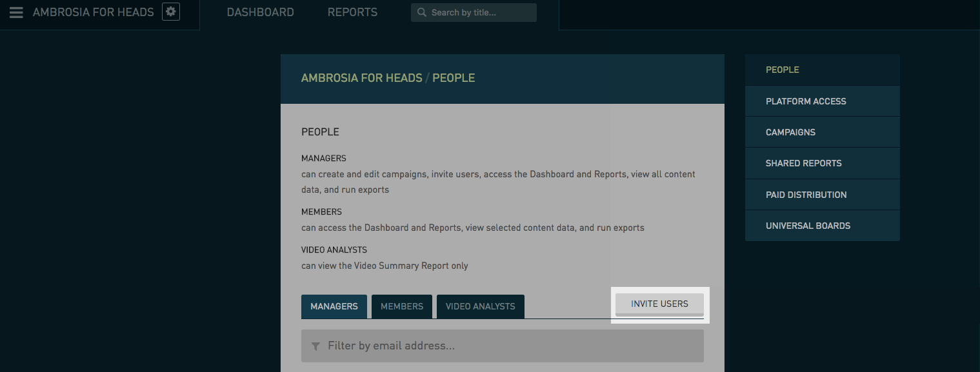Image resolution: width=980 pixels, height=372 pixels.
Task: Focus the Search by title field
Action: 474,12
